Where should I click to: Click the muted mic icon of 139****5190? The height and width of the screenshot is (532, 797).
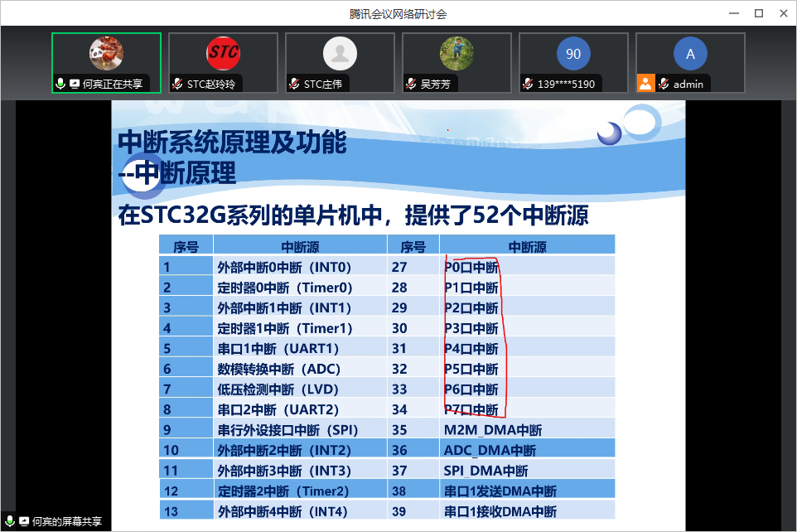click(x=528, y=84)
